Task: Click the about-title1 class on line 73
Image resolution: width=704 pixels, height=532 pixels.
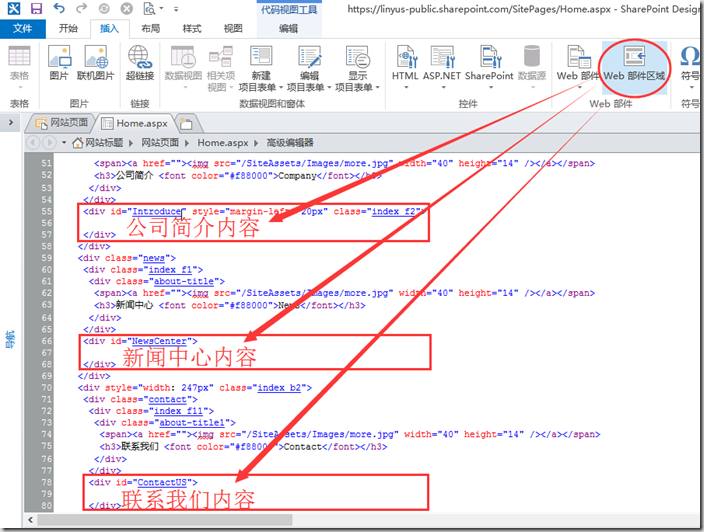Action: (192, 422)
